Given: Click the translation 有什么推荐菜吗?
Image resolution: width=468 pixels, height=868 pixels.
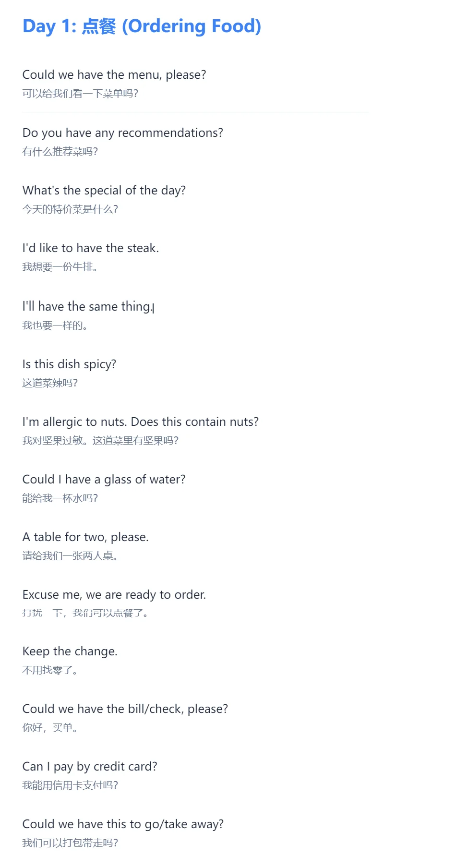Looking at the screenshot, I should (x=60, y=152).
